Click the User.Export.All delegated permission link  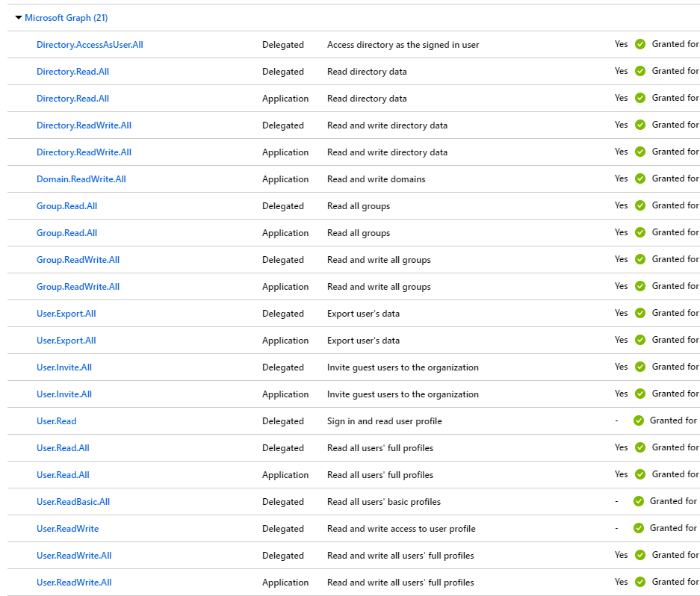pyautogui.click(x=66, y=313)
